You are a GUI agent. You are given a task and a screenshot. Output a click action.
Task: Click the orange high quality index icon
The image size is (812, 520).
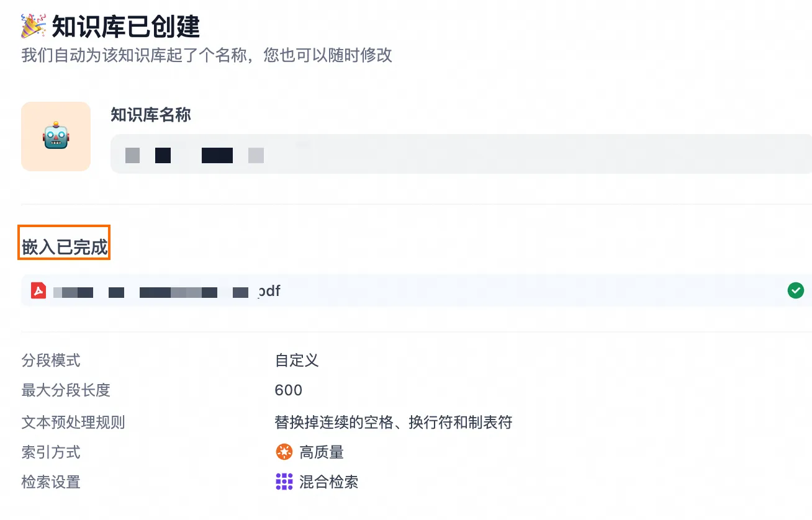[284, 452]
